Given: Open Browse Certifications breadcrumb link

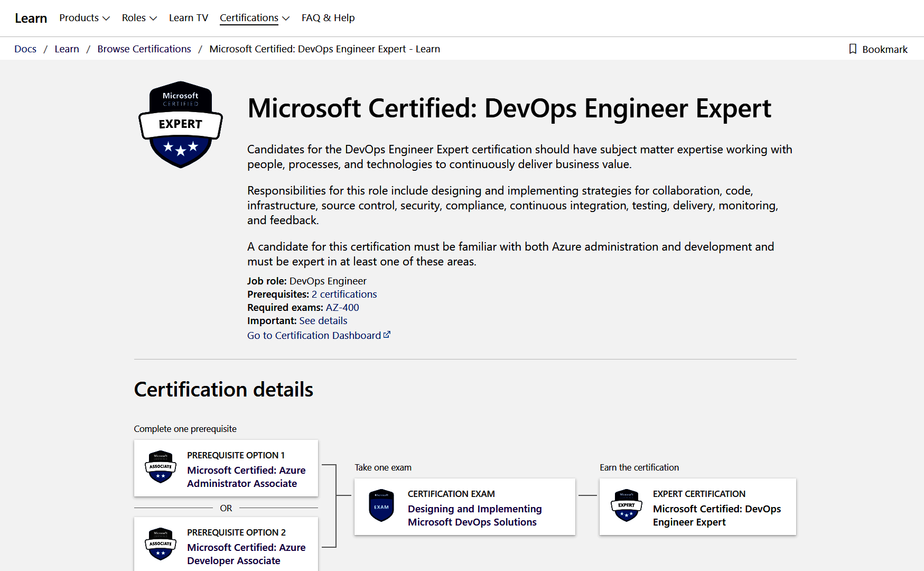Looking at the screenshot, I should pos(144,49).
